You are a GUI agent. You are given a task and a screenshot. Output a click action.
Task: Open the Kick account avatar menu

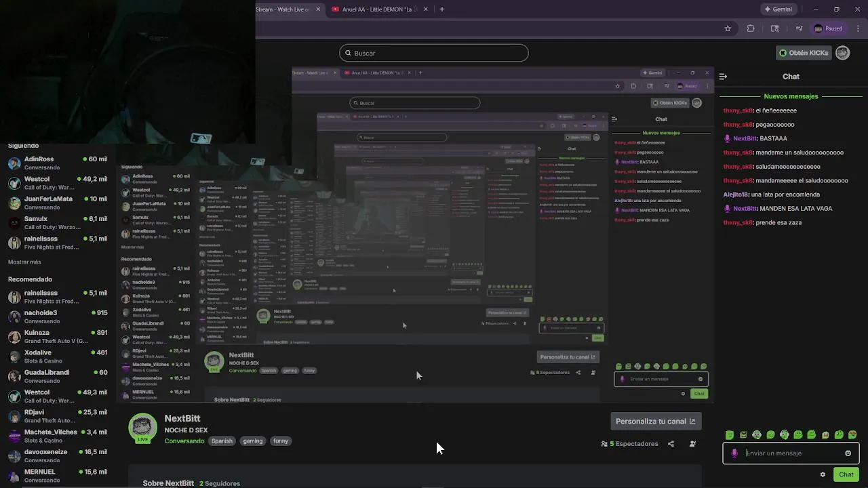pyautogui.click(x=843, y=53)
